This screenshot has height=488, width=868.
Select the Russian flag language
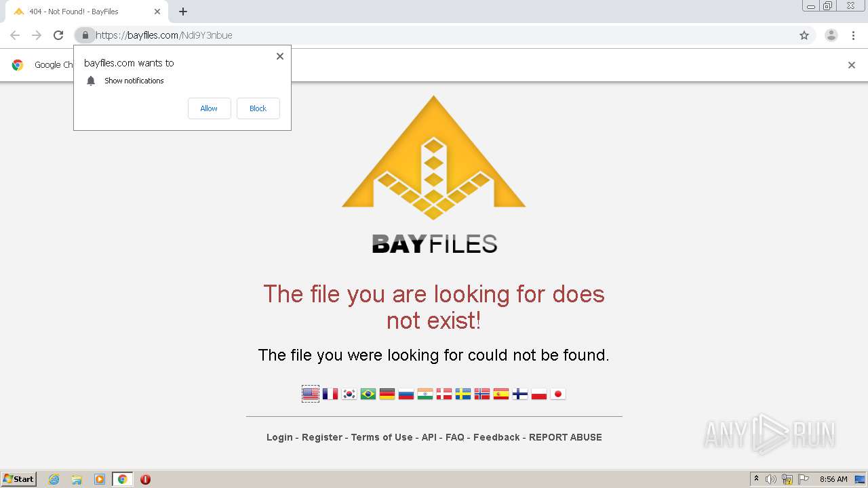[x=406, y=394]
